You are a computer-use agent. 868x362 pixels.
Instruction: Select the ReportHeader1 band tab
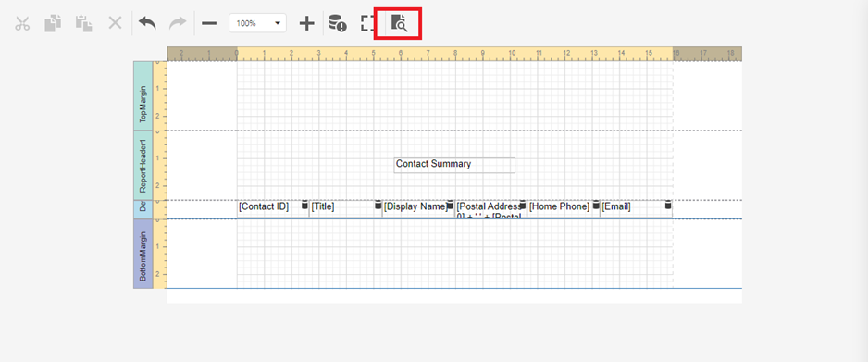click(x=143, y=166)
